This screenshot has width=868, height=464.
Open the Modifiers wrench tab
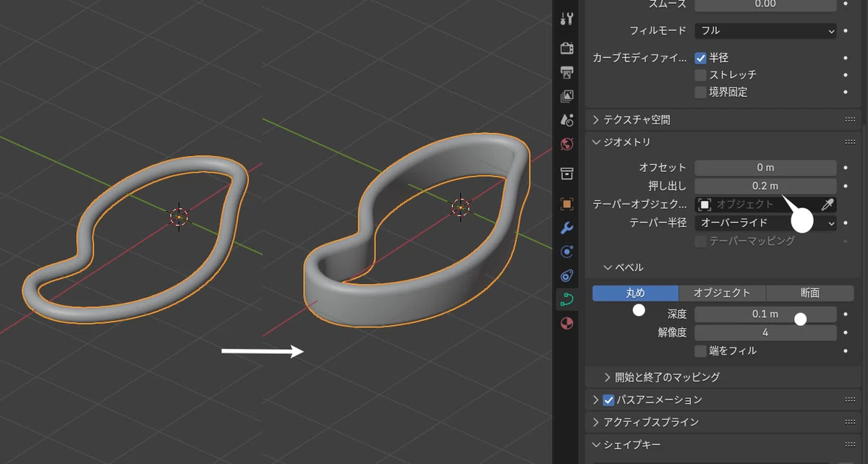tap(567, 228)
